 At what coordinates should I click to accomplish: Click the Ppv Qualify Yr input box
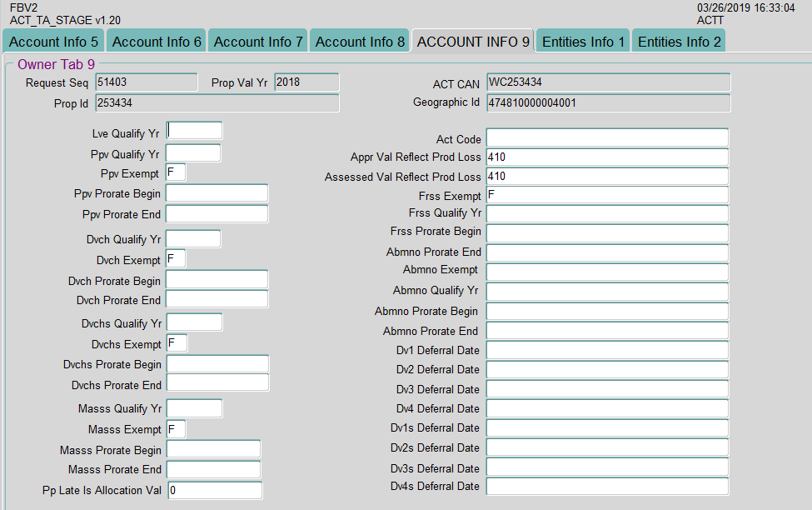pos(193,153)
